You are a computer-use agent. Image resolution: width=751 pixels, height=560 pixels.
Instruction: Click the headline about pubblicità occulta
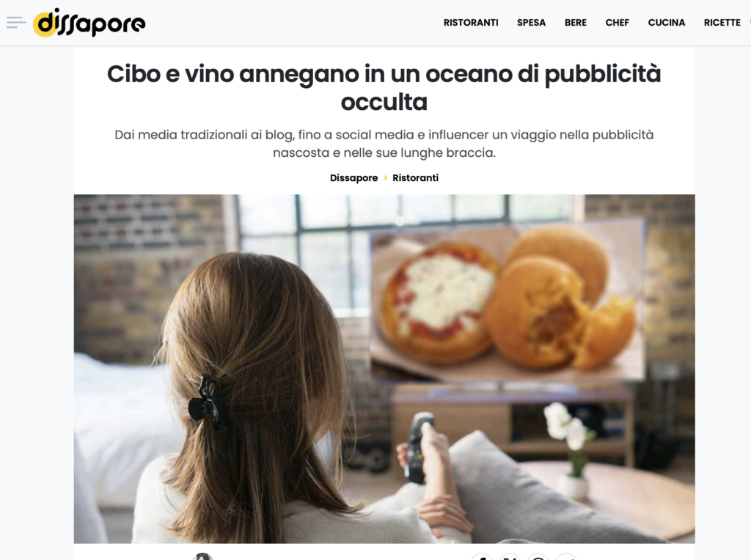[384, 87]
